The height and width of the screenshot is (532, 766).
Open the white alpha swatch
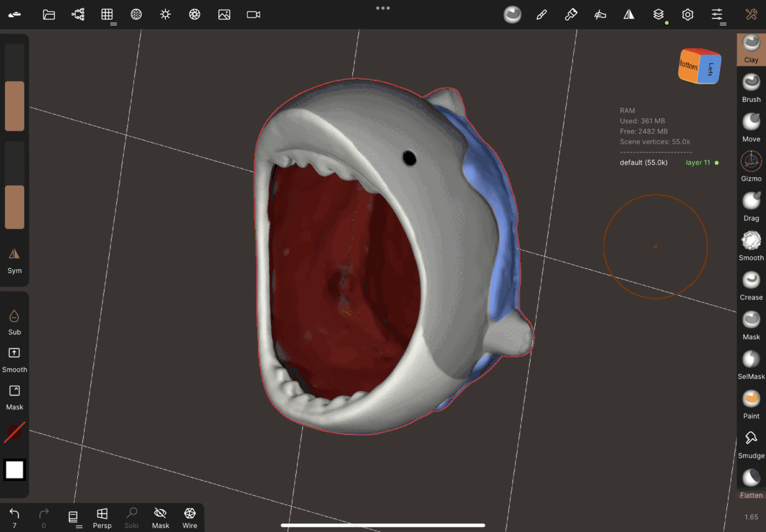15,470
